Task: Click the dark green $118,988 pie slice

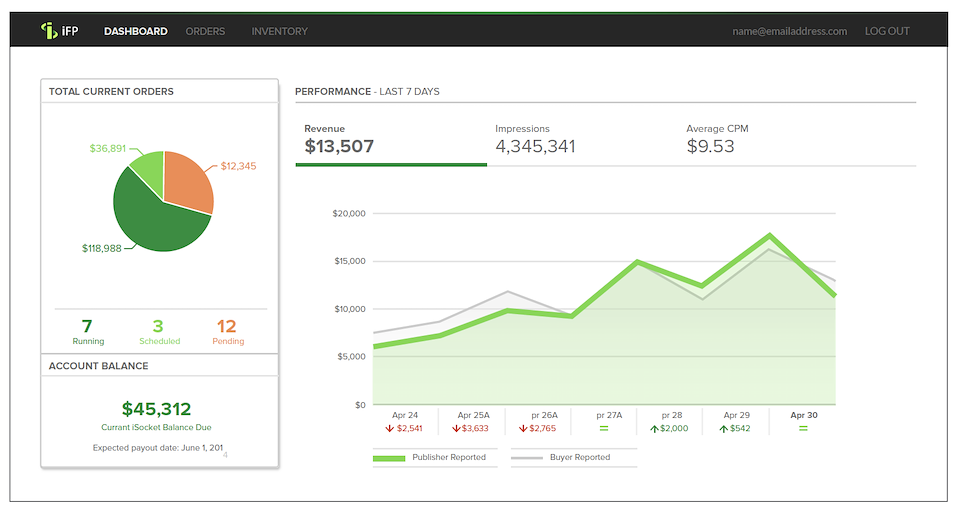Action: tap(155, 215)
